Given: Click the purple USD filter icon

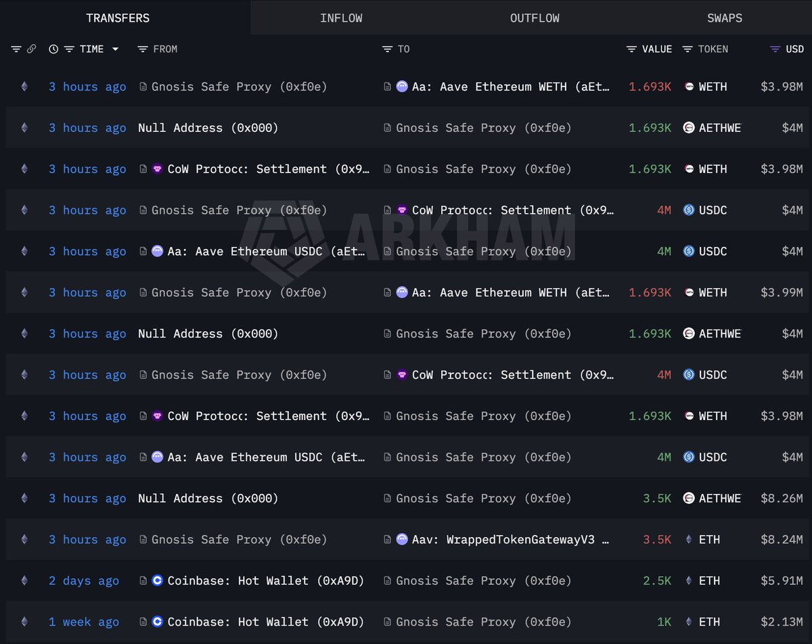Looking at the screenshot, I should [775, 49].
